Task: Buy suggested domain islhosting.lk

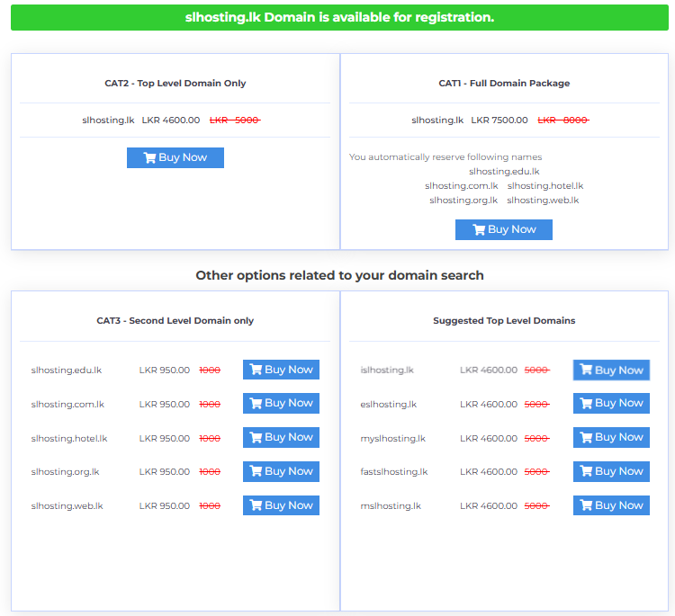Action: [611, 370]
